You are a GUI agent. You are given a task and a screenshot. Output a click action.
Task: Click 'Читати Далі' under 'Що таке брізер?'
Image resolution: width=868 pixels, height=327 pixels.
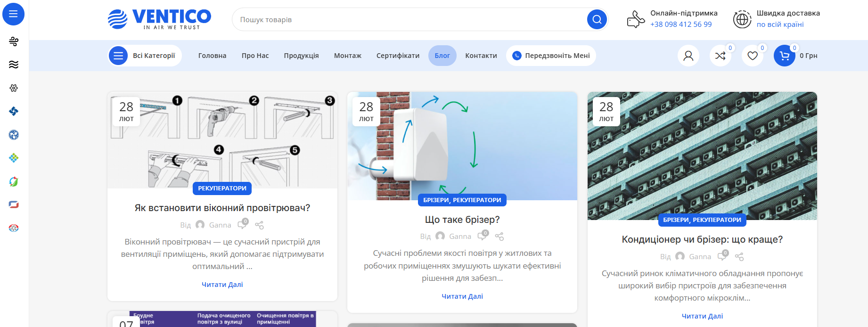(x=462, y=296)
